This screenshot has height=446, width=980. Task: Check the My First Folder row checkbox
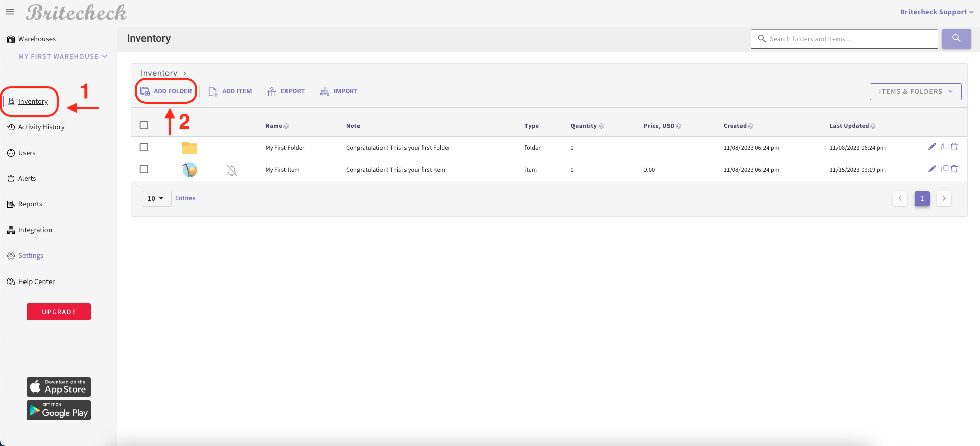pos(144,147)
